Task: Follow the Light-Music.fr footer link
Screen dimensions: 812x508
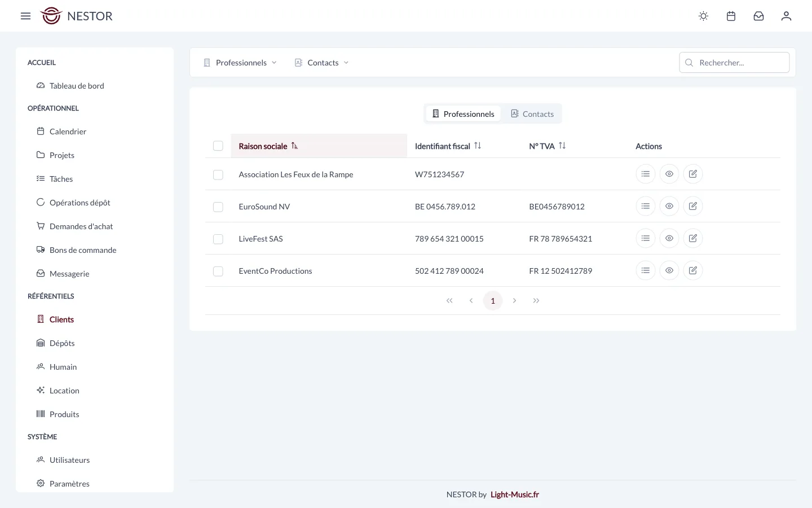Action: tap(515, 494)
